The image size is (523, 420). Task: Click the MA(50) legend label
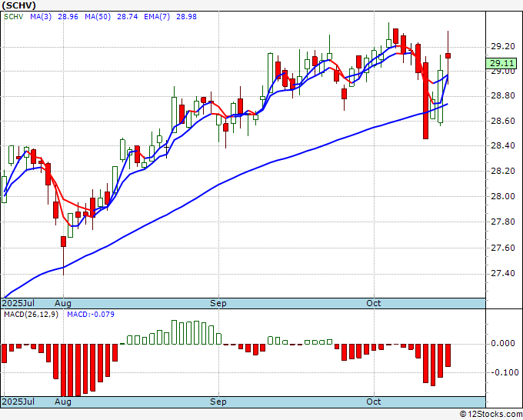tap(98, 17)
